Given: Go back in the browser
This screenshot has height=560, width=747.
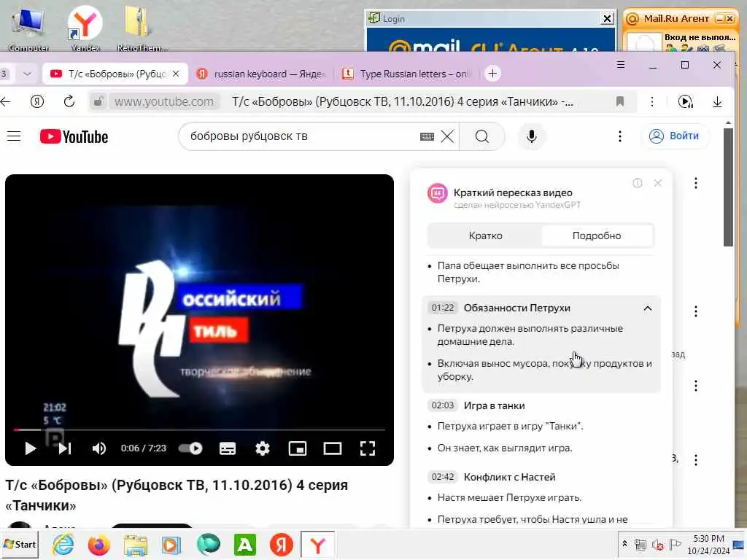Looking at the screenshot, I should [x=6, y=101].
